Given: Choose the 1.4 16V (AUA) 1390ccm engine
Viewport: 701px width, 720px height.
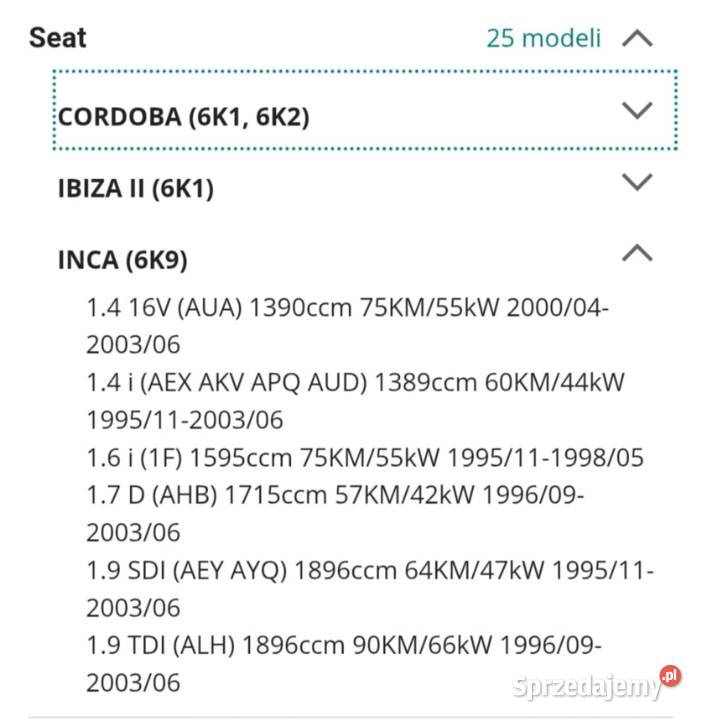Looking at the screenshot, I should coord(347,308).
